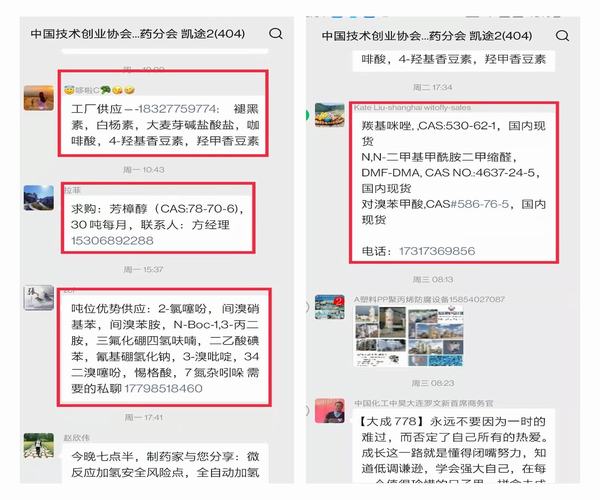This screenshot has width=600, height=500.
Task: Tap phone number 18327759774 in factory message
Action: coord(178,109)
